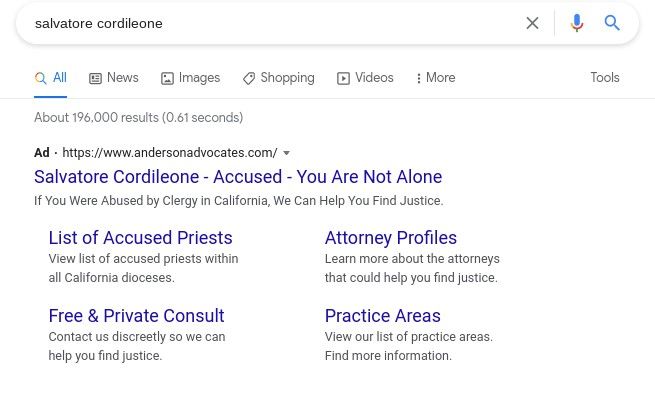
Task: Click the More three-dots icon
Action: [x=419, y=78]
